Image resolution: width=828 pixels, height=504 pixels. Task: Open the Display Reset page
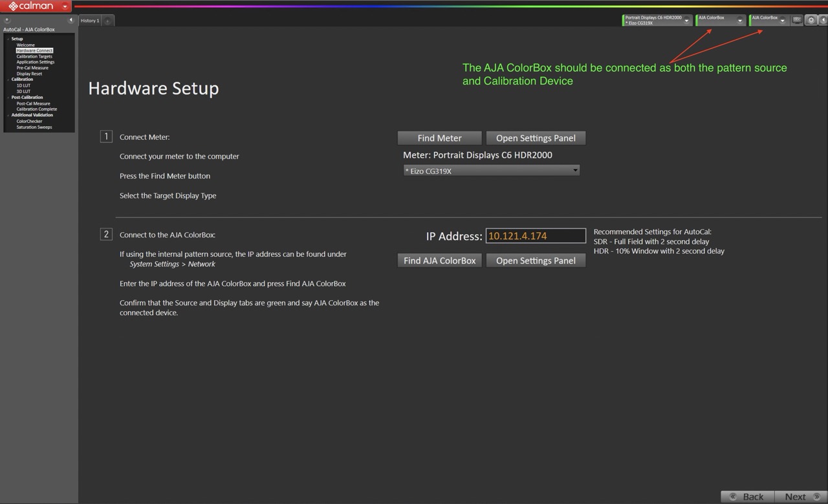point(29,74)
